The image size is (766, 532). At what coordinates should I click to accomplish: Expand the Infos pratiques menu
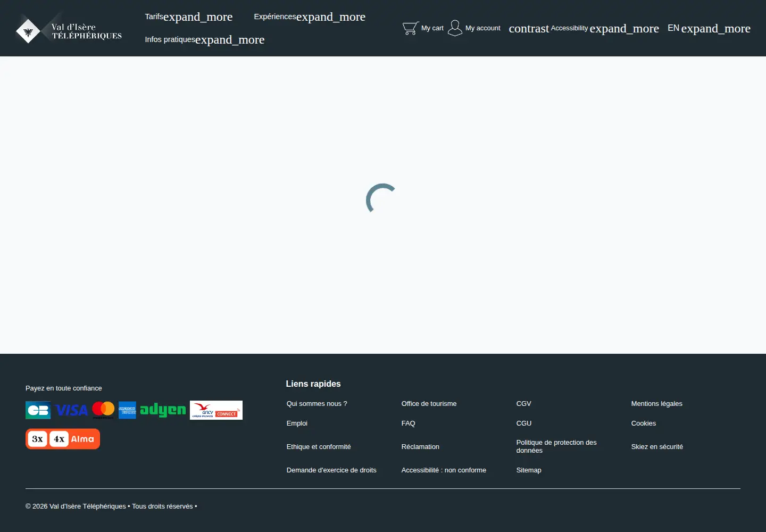tap(205, 39)
